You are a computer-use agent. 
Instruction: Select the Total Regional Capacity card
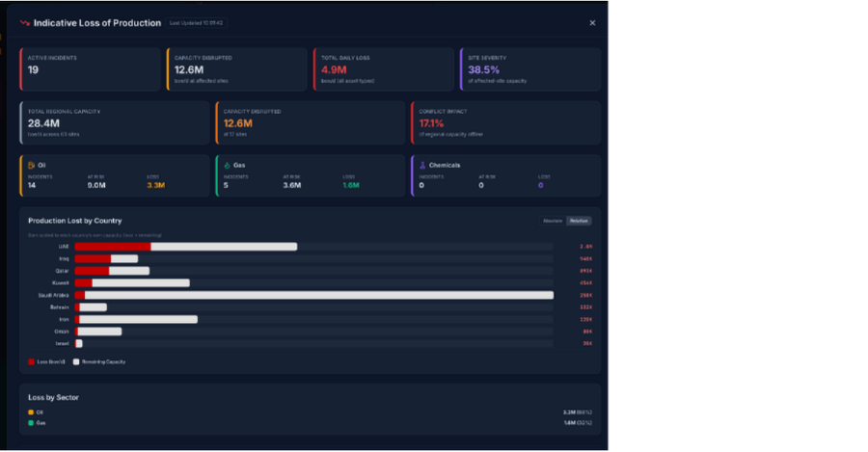[114, 122]
